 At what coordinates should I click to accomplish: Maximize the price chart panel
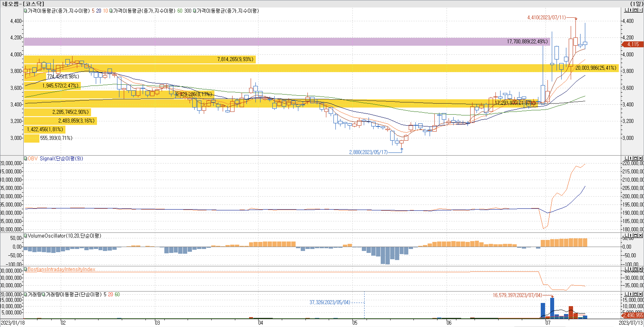(x=636, y=10)
